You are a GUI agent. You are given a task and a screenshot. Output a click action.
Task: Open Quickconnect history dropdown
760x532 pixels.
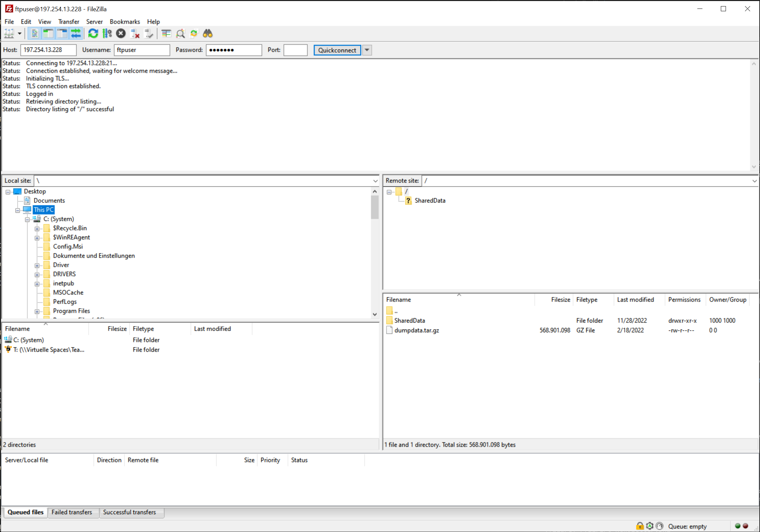pos(367,50)
